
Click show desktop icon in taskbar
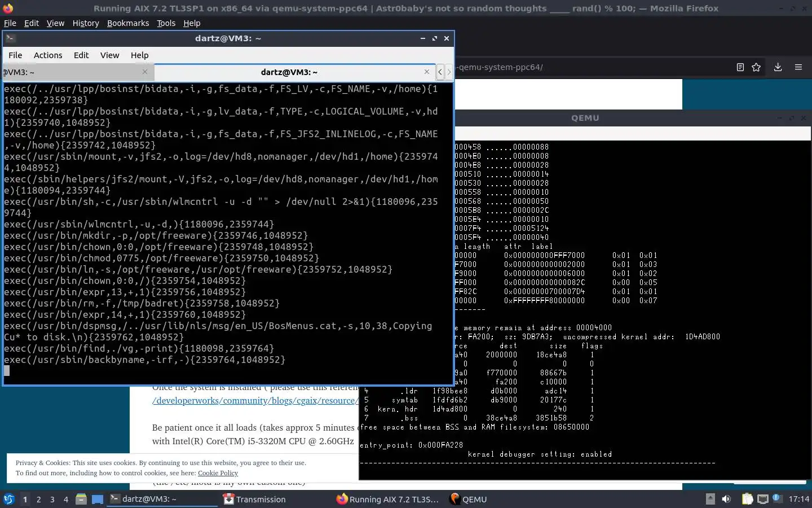click(x=98, y=499)
